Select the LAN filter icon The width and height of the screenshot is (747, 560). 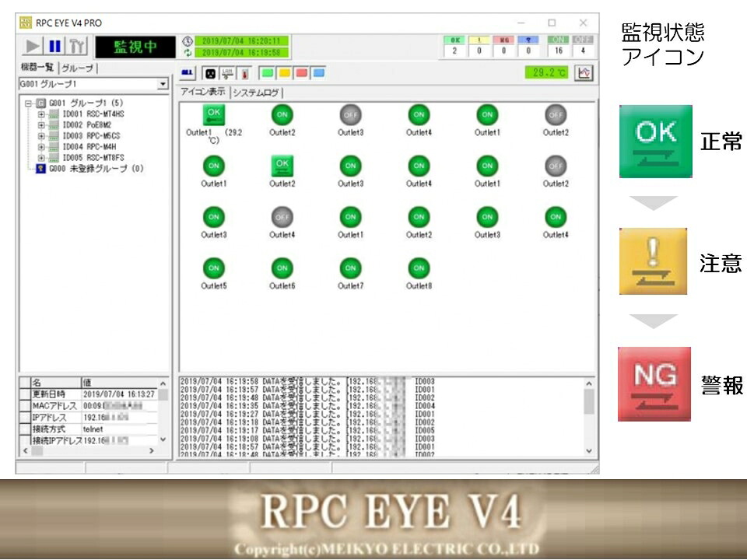227,73
